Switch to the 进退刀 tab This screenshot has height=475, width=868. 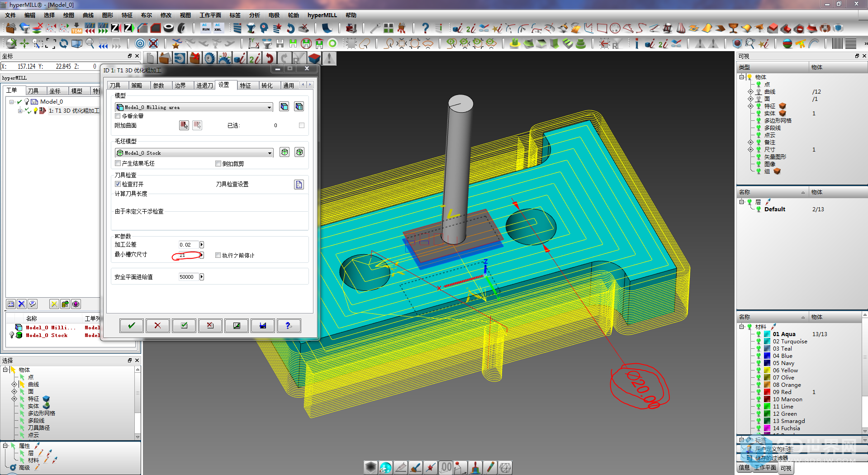tap(204, 85)
